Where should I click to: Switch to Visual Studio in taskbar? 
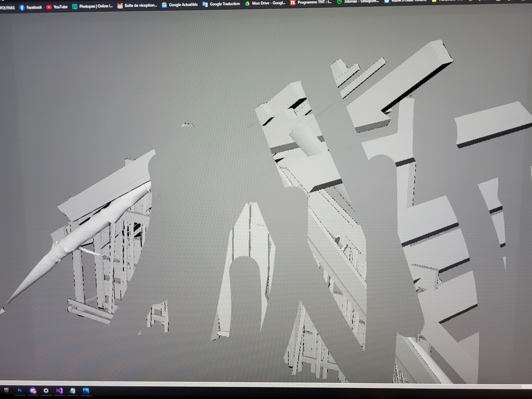click(x=59, y=391)
